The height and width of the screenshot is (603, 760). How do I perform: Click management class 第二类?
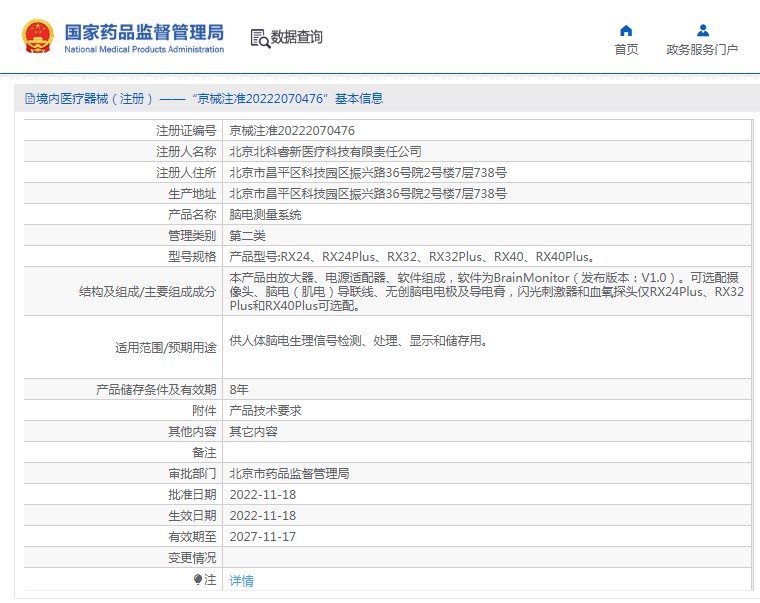(x=247, y=236)
